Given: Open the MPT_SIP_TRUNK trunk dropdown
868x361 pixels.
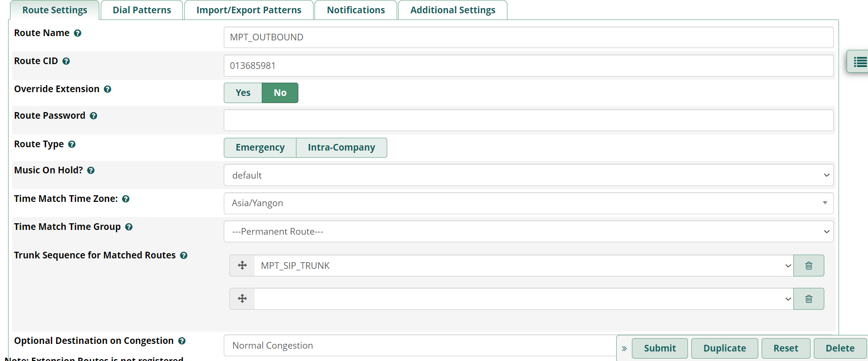Looking at the screenshot, I should coord(524,266).
